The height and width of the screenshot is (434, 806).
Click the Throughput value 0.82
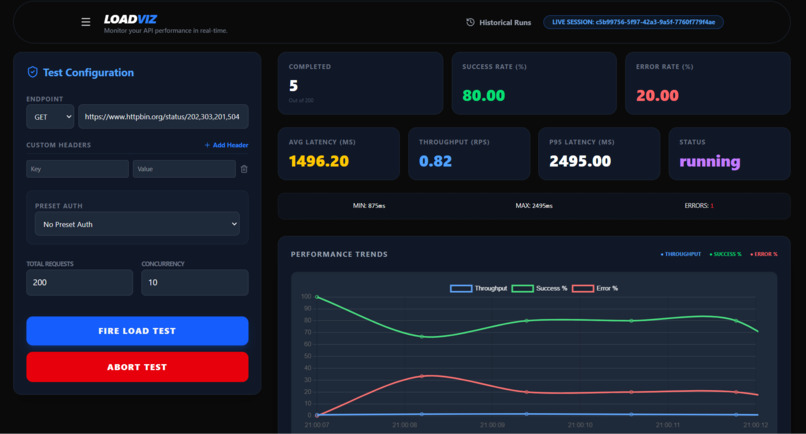pos(435,161)
